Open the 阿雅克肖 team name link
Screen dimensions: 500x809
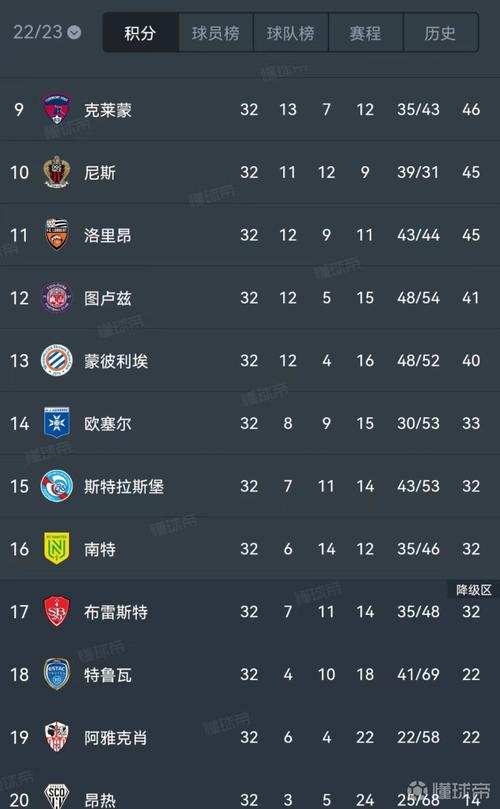click(x=116, y=737)
